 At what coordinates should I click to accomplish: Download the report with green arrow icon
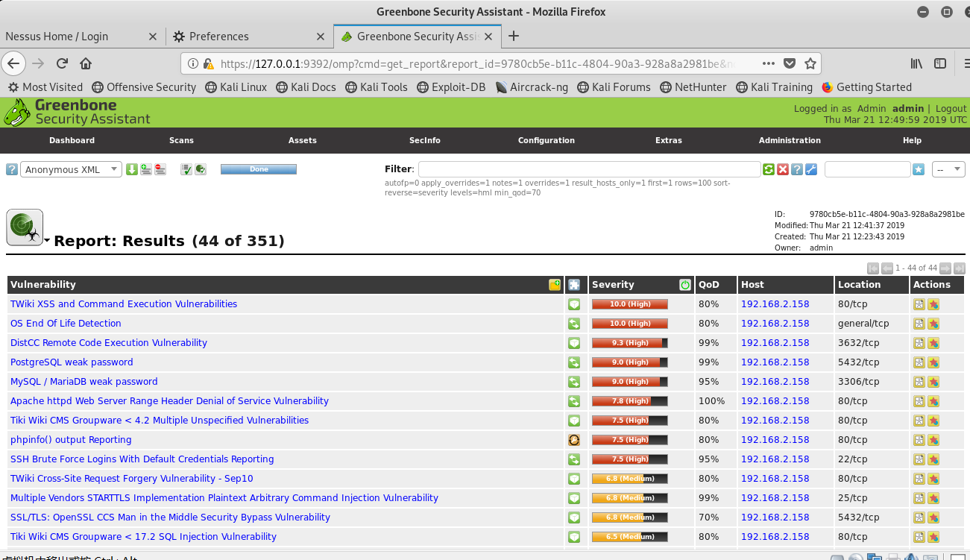tap(132, 169)
